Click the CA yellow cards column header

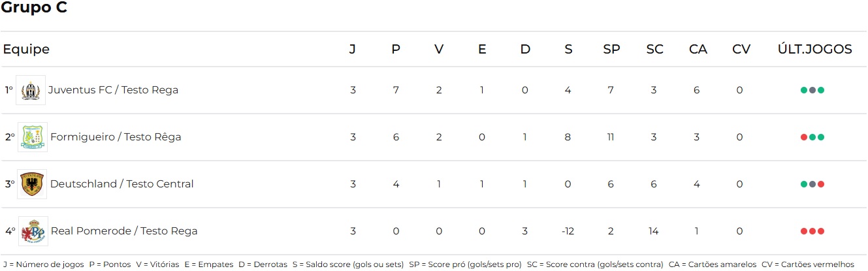(x=698, y=50)
